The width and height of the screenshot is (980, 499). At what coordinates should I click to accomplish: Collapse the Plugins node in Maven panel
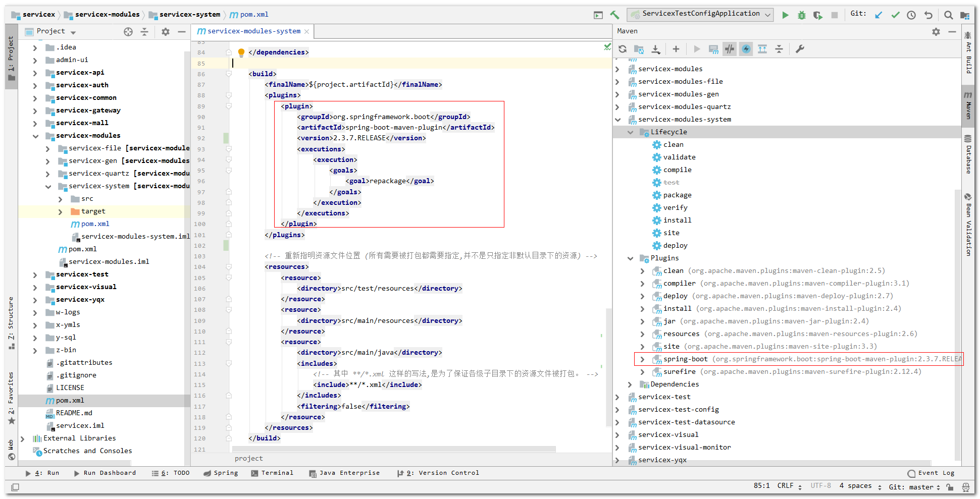click(630, 258)
